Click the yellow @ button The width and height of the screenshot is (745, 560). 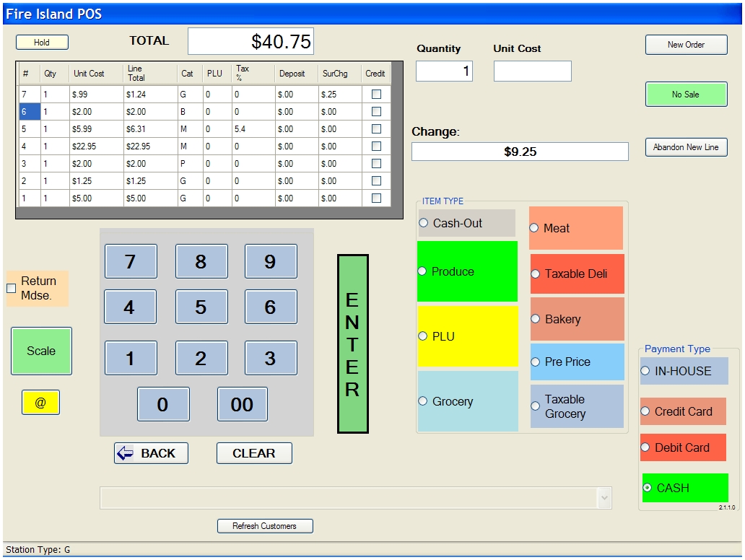[40, 403]
